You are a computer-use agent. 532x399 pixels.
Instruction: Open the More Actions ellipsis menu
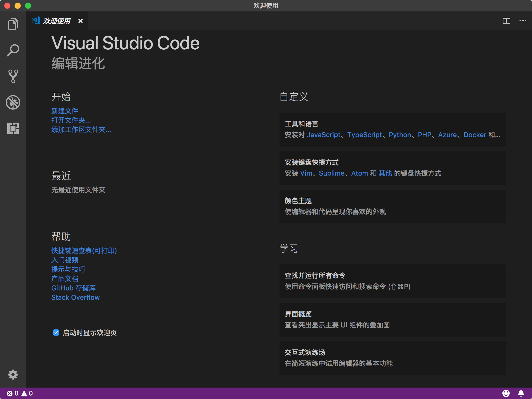523,21
